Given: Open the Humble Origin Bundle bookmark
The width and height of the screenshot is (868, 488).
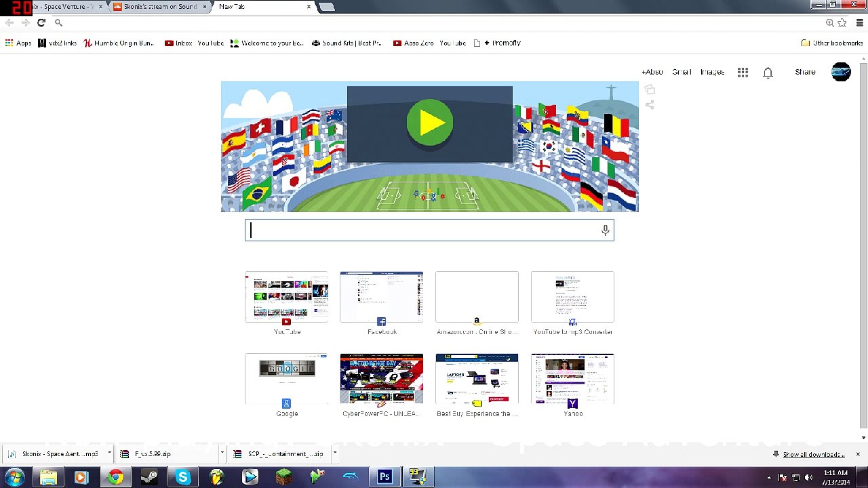Looking at the screenshot, I should [x=119, y=43].
